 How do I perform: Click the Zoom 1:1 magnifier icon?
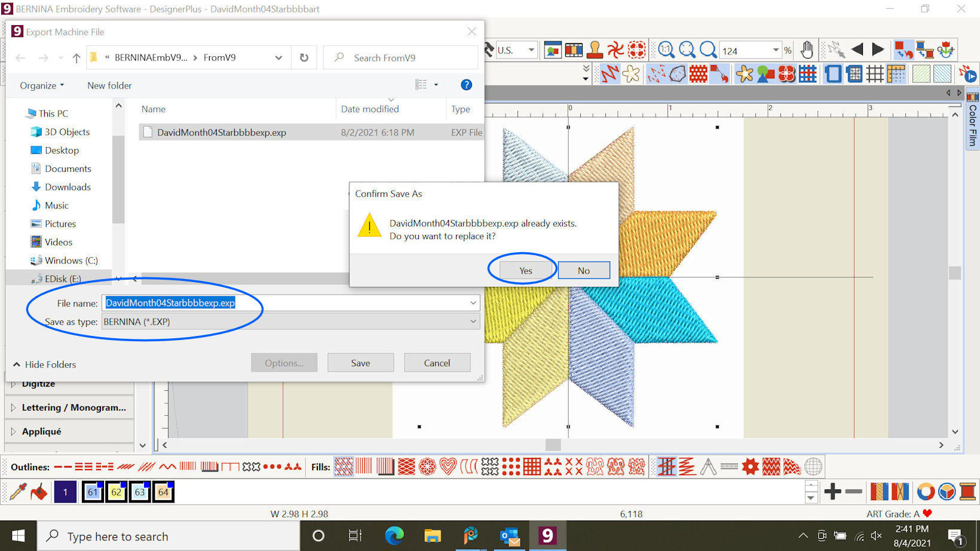pos(666,50)
